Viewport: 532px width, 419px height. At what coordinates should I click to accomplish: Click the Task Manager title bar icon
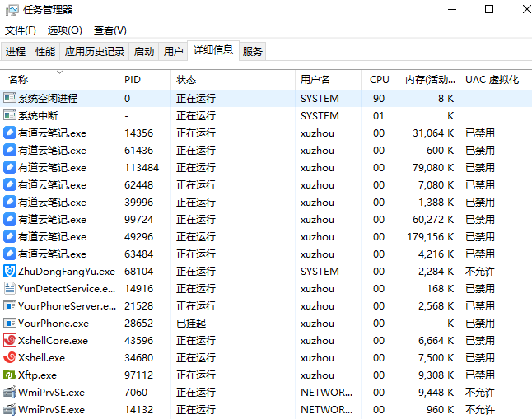(12, 10)
